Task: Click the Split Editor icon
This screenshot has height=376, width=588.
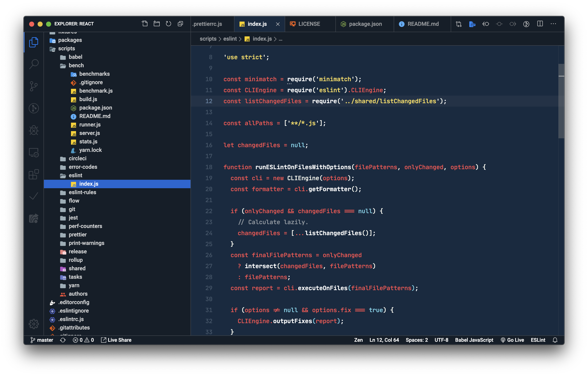Action: (540, 24)
